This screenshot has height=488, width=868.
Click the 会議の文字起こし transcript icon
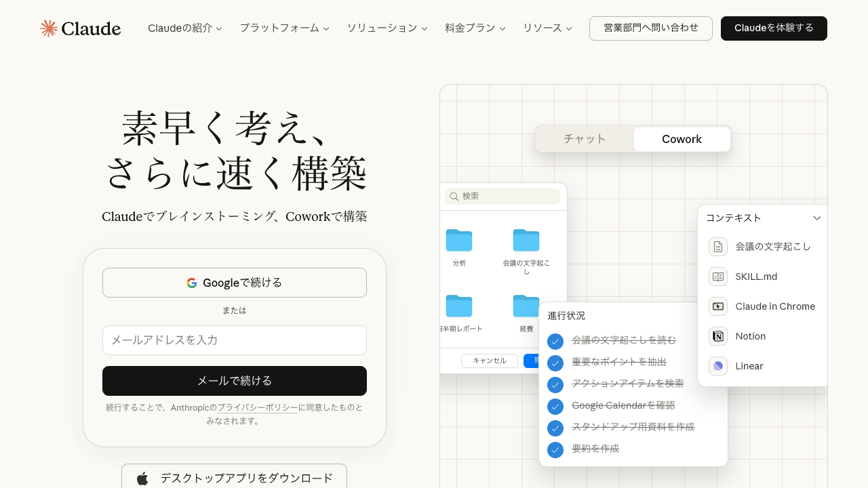click(717, 247)
